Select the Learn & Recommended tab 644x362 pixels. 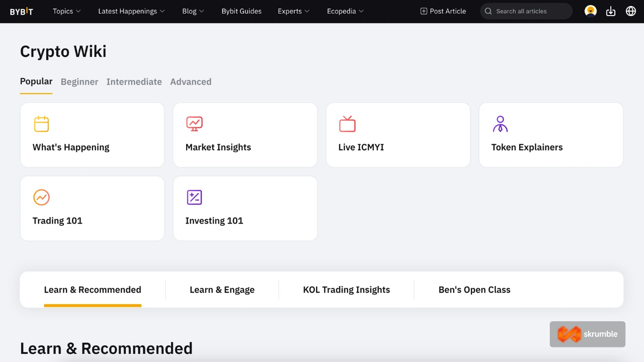93,290
